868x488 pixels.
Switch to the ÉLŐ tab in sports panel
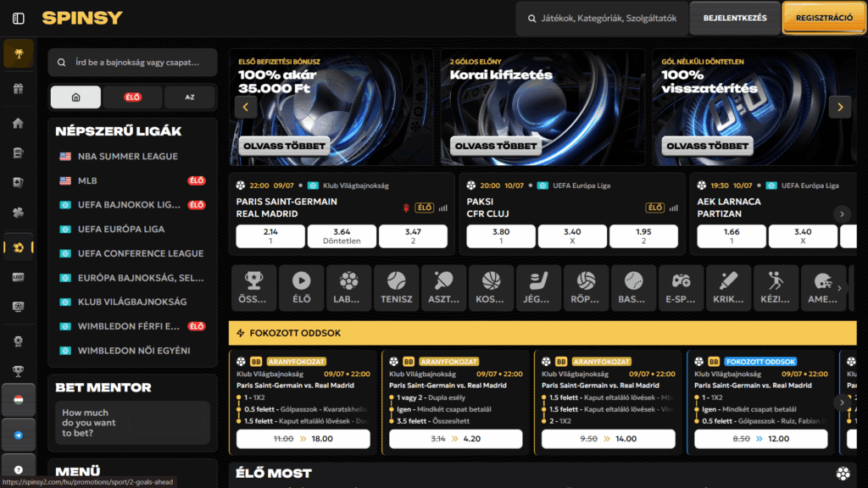click(x=133, y=97)
